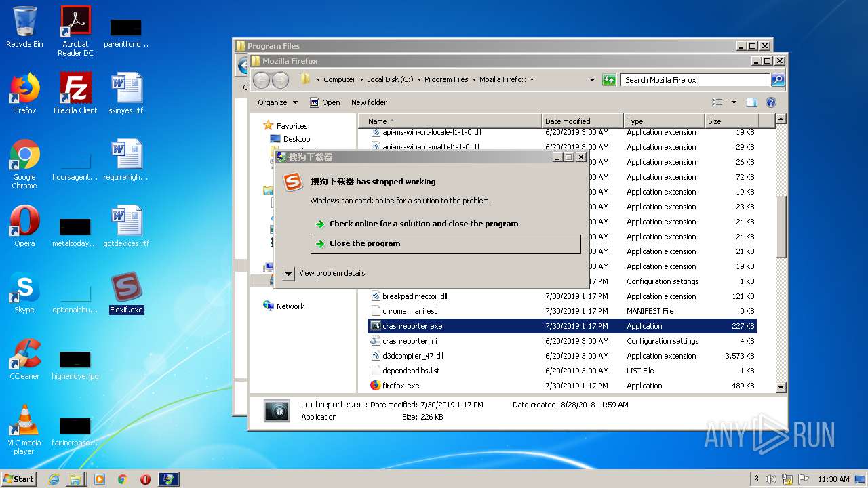This screenshot has height=488, width=868.
Task: Select the Firefox desktop shortcut
Action: coord(24,94)
